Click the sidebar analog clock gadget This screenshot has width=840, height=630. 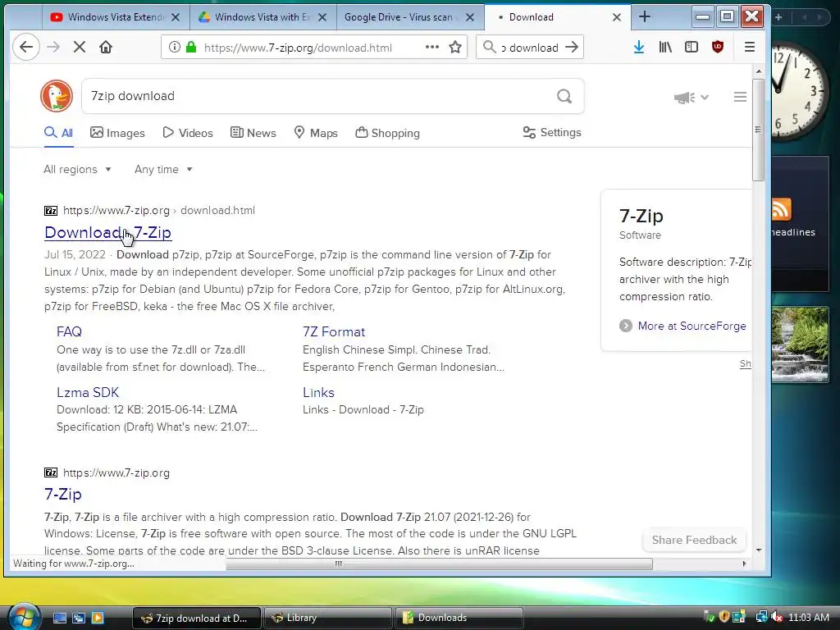pos(800,92)
